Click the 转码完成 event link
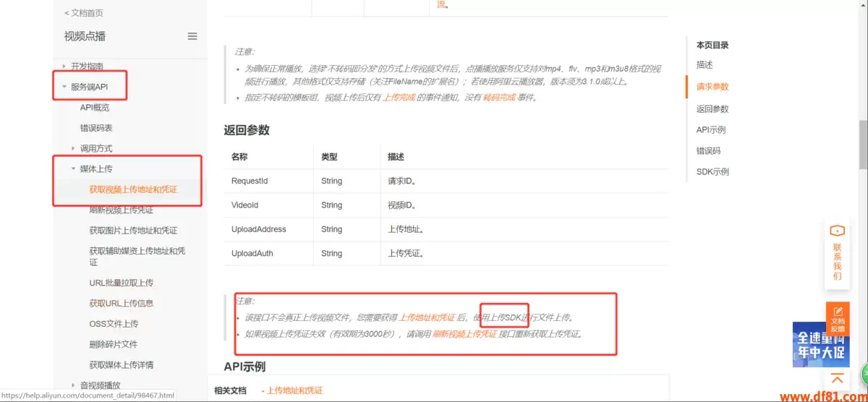This screenshot has height=402, width=868. pos(499,97)
